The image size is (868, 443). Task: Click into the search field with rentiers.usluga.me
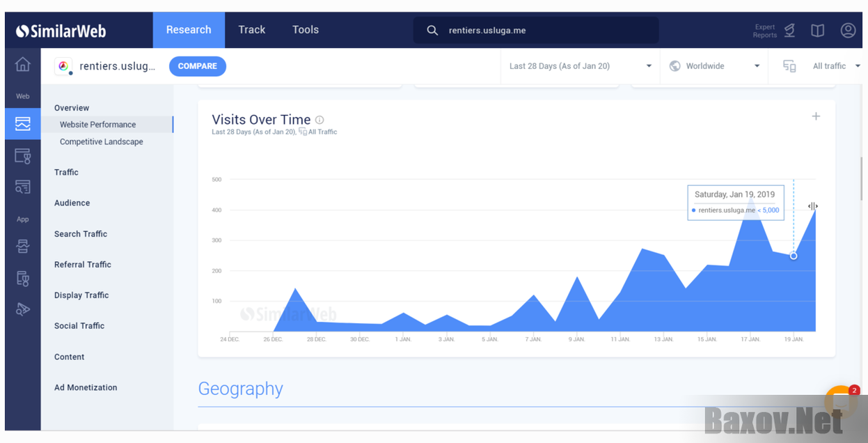(536, 31)
